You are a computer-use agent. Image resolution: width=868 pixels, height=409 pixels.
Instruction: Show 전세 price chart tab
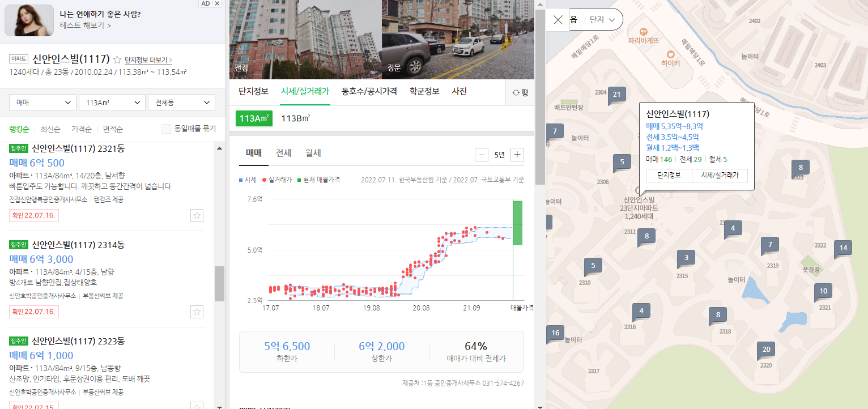284,153
